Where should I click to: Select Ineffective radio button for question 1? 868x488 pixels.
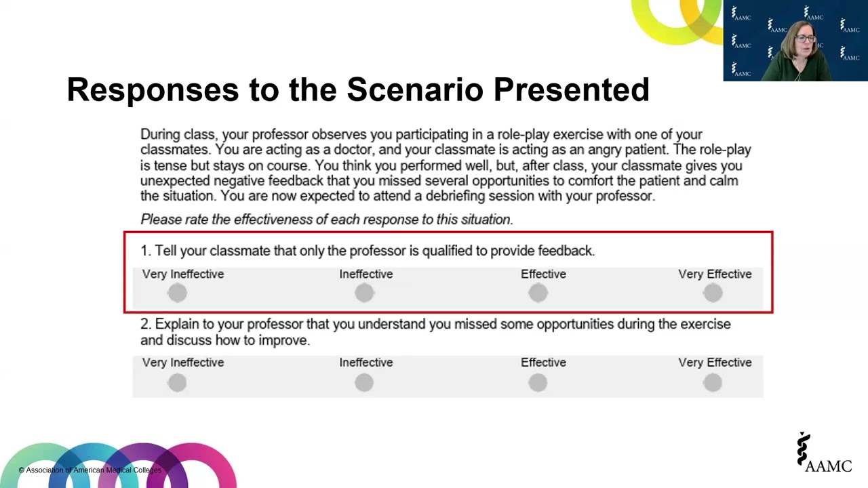coord(364,293)
